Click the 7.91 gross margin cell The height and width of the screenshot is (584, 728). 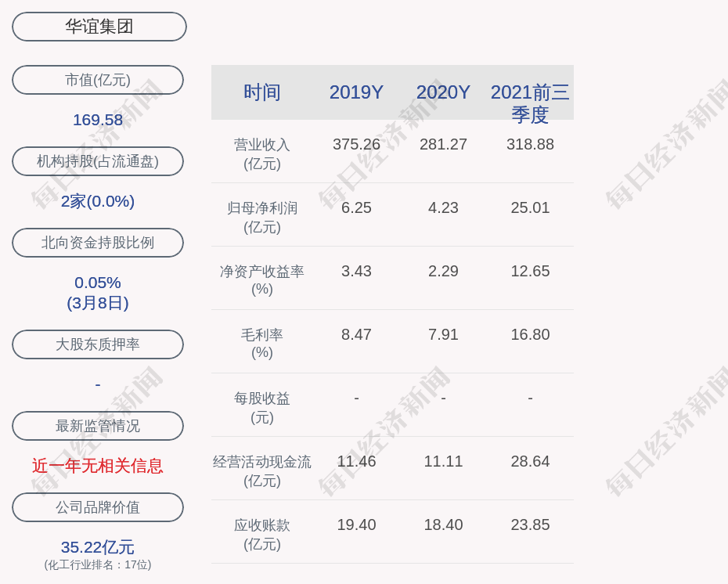[443, 335]
